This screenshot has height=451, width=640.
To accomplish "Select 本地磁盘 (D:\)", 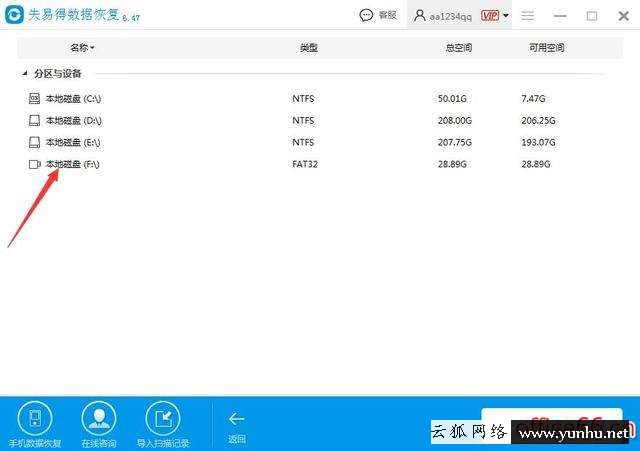I will tap(73, 120).
